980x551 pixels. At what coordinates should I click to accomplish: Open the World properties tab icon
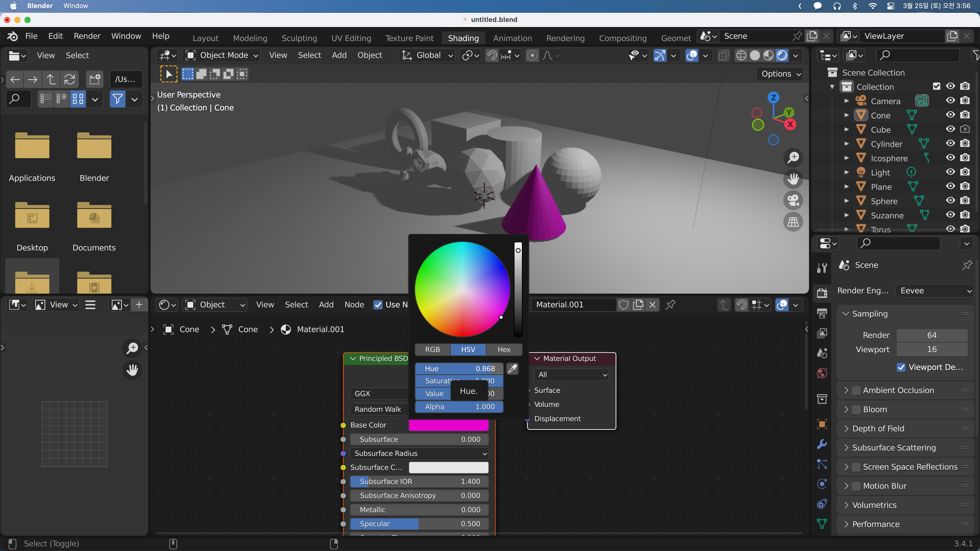[822, 373]
